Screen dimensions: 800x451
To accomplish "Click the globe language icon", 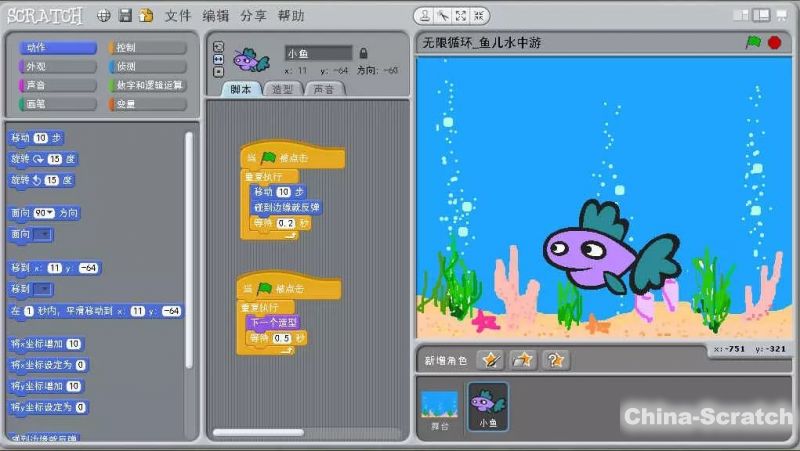I will coord(105,16).
